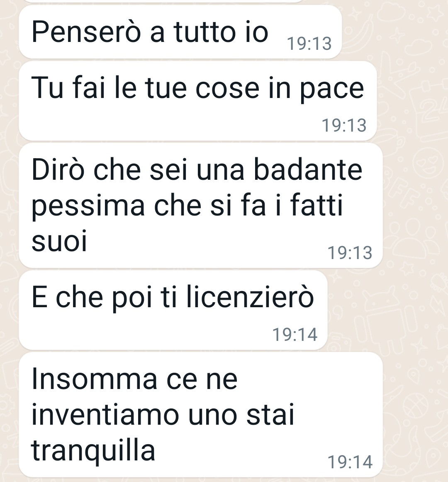
Task: Click the word "tranquilla" in the last message
Action: point(93,450)
